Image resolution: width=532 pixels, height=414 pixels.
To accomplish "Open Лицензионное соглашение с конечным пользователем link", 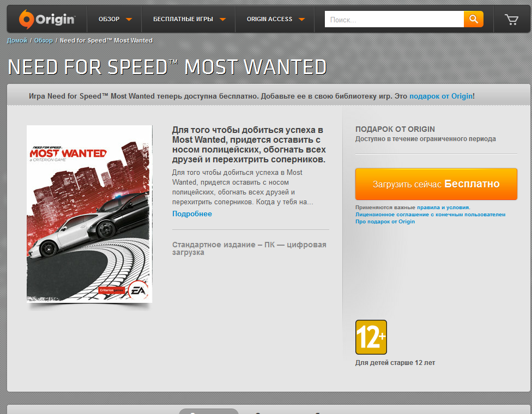I will (x=430, y=215).
